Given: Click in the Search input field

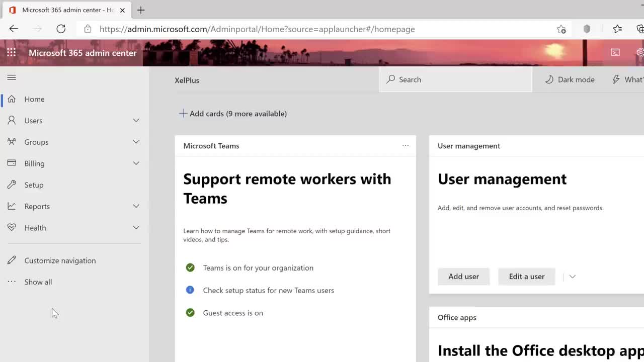Looking at the screenshot, I should [455, 79].
